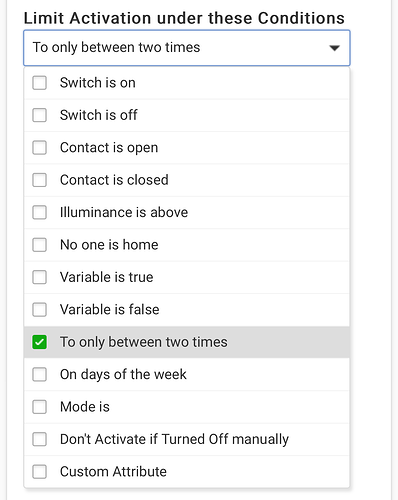Collapse the dropdown using the arrow icon

[334, 48]
